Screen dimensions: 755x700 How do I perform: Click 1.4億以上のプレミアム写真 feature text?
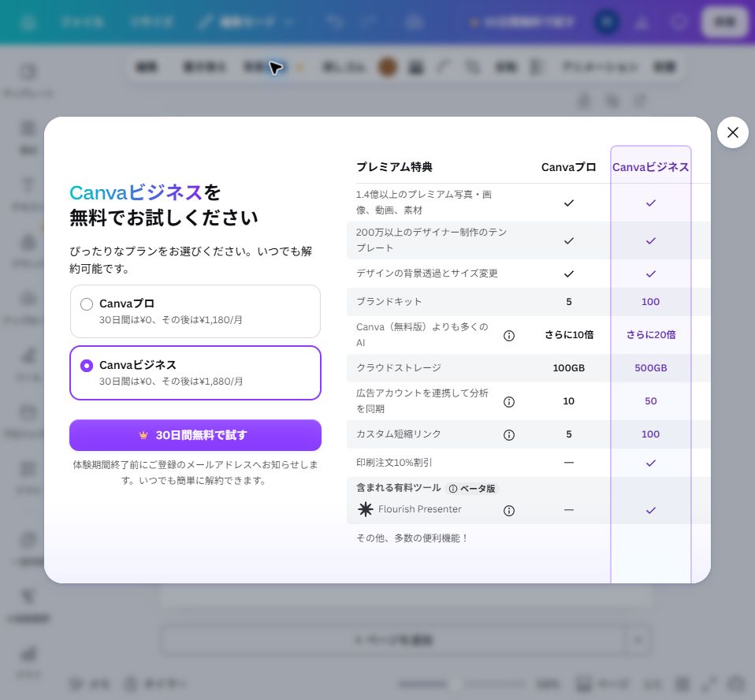[424, 203]
